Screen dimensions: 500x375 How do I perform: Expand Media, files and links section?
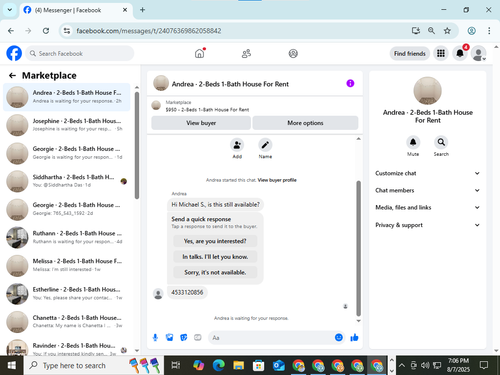(428, 207)
